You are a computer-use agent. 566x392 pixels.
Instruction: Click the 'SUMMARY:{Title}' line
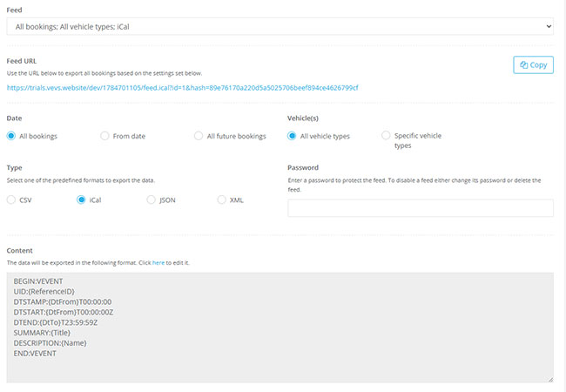pos(42,333)
